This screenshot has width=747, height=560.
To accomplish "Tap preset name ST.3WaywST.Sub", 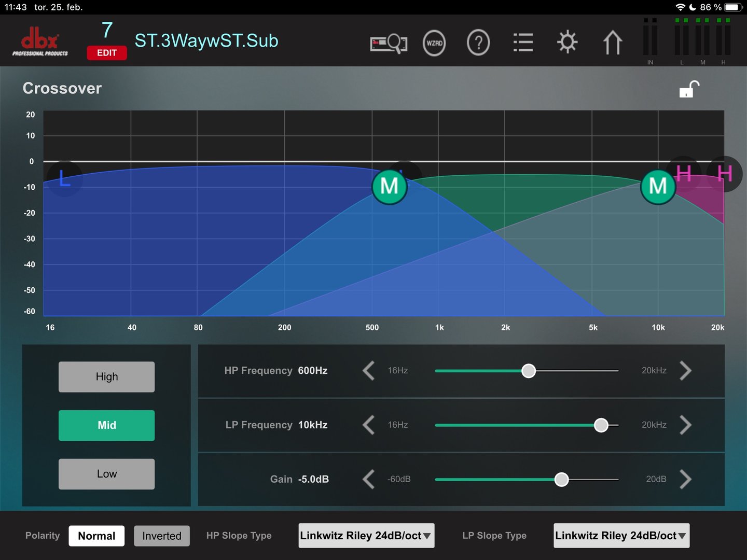I will [206, 41].
